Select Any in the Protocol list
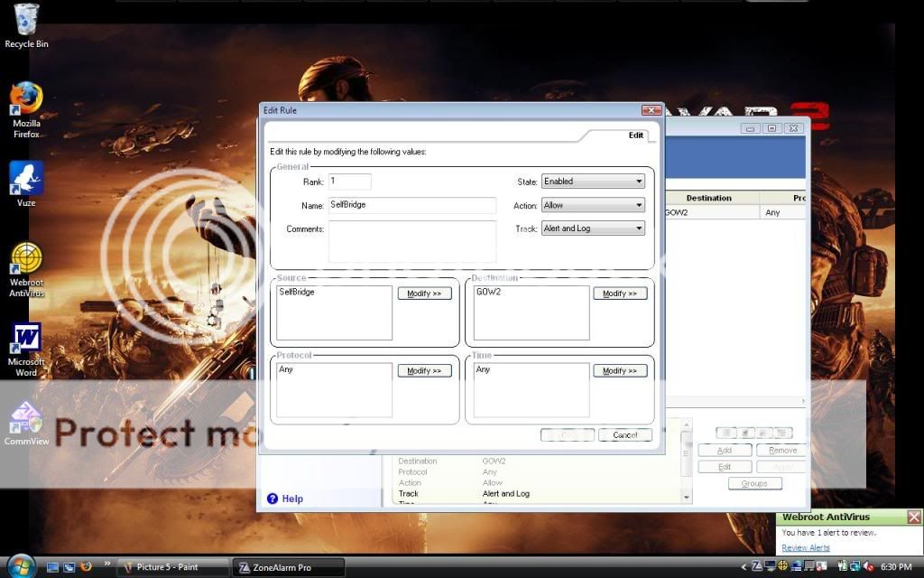 286,369
